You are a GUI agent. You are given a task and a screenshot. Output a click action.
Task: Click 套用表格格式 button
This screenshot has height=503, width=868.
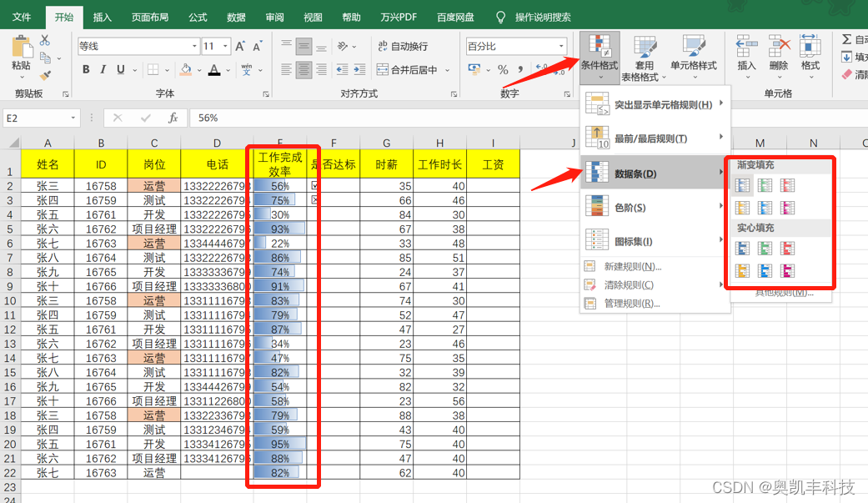point(644,57)
